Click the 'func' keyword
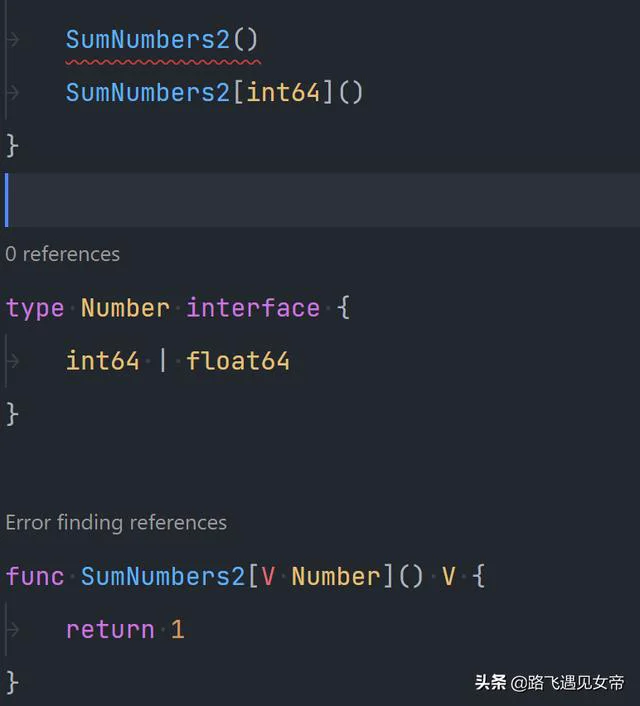Screen dimensions: 640x706 [35, 577]
